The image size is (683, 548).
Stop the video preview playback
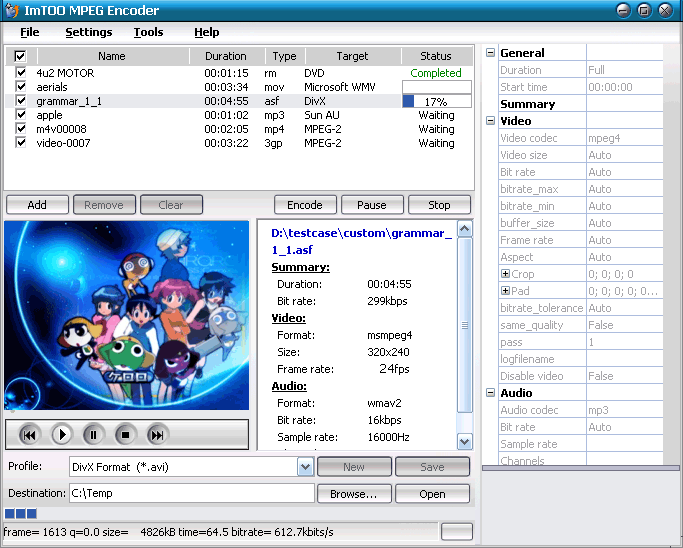coord(125,434)
